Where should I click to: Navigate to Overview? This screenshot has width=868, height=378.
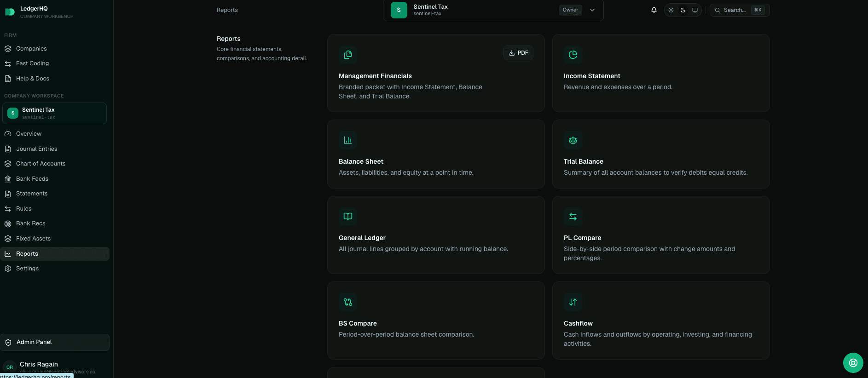click(x=55, y=134)
